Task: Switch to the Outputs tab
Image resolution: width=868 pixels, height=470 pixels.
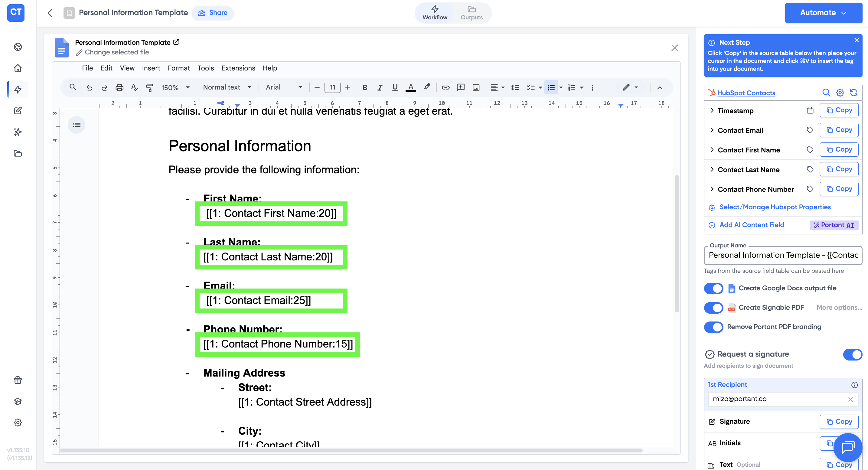Action: [x=472, y=13]
